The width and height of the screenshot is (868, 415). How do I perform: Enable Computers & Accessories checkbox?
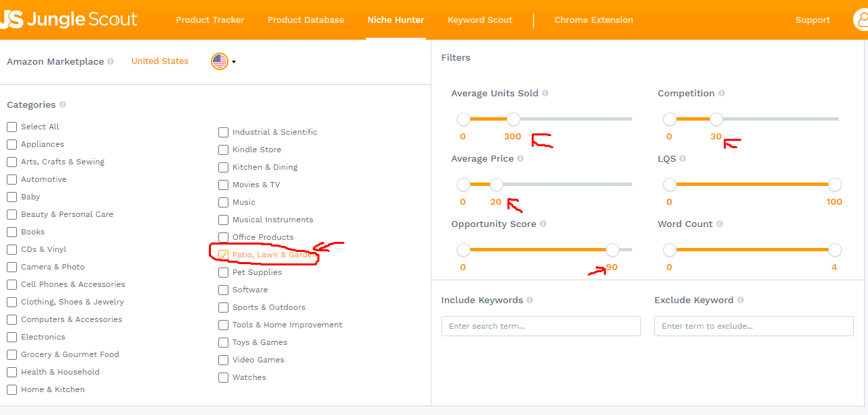tap(12, 319)
